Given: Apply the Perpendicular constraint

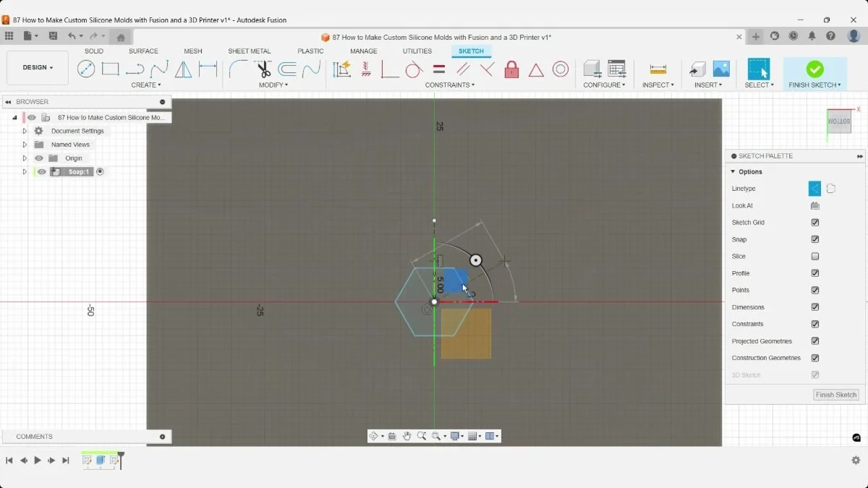Looking at the screenshot, I should pos(488,69).
